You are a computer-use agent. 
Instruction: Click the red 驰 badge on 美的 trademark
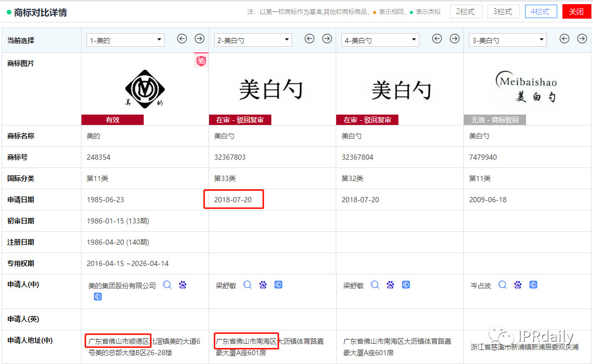(201, 61)
